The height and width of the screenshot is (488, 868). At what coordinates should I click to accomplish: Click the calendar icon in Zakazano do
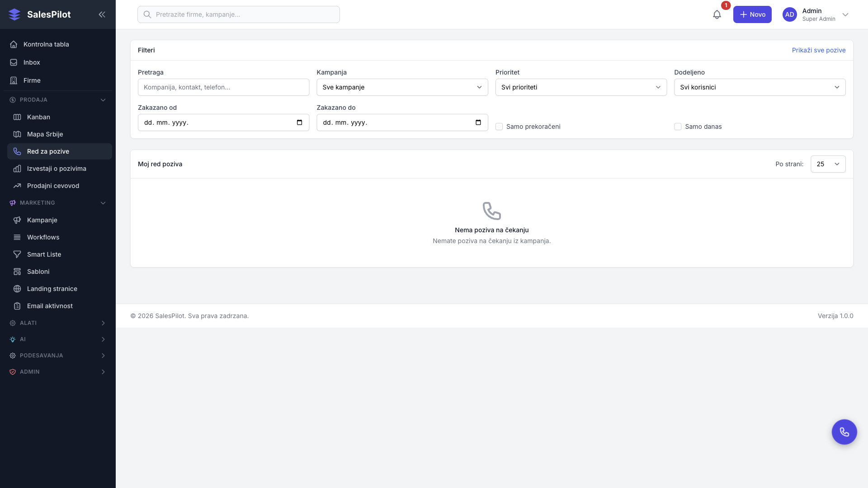click(x=478, y=122)
